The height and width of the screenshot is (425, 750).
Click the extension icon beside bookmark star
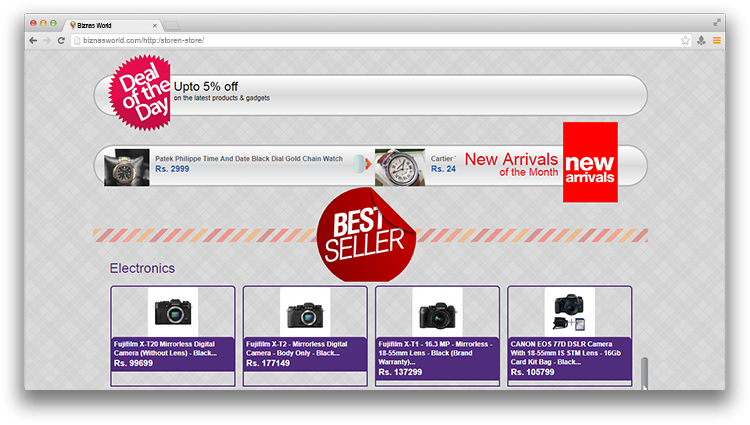701,40
